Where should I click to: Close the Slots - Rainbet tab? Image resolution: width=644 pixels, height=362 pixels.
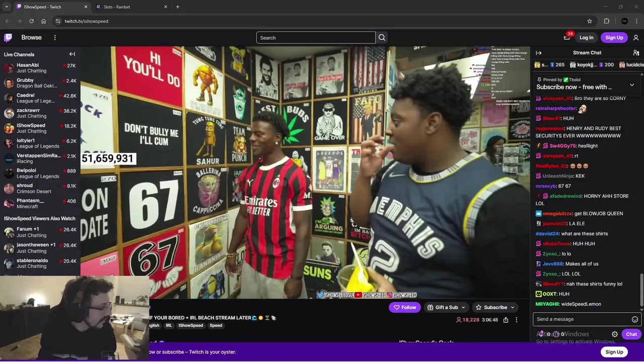pyautogui.click(x=166, y=7)
